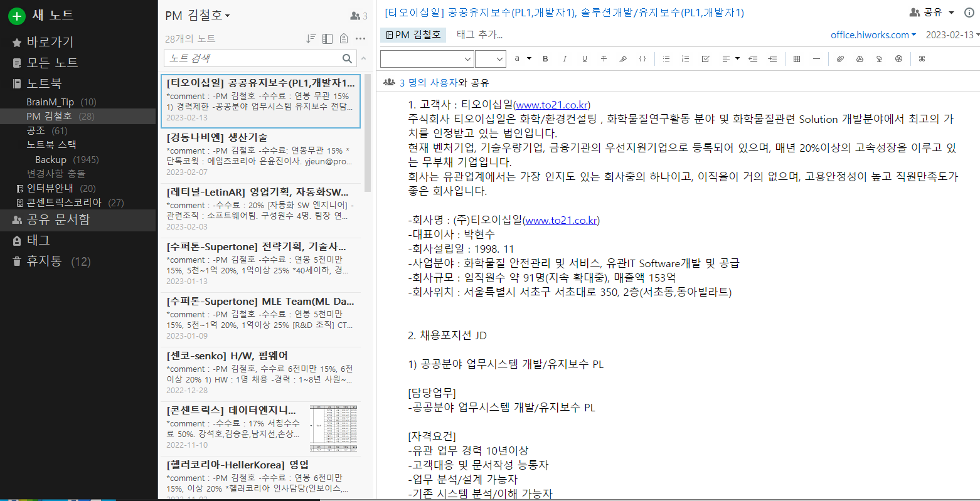Insert a table into the note
Screen dimensions: 980x501
coord(797,58)
